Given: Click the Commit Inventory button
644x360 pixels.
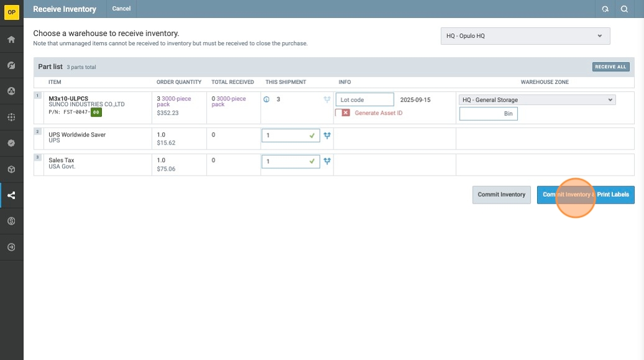Looking at the screenshot, I should point(501,195).
